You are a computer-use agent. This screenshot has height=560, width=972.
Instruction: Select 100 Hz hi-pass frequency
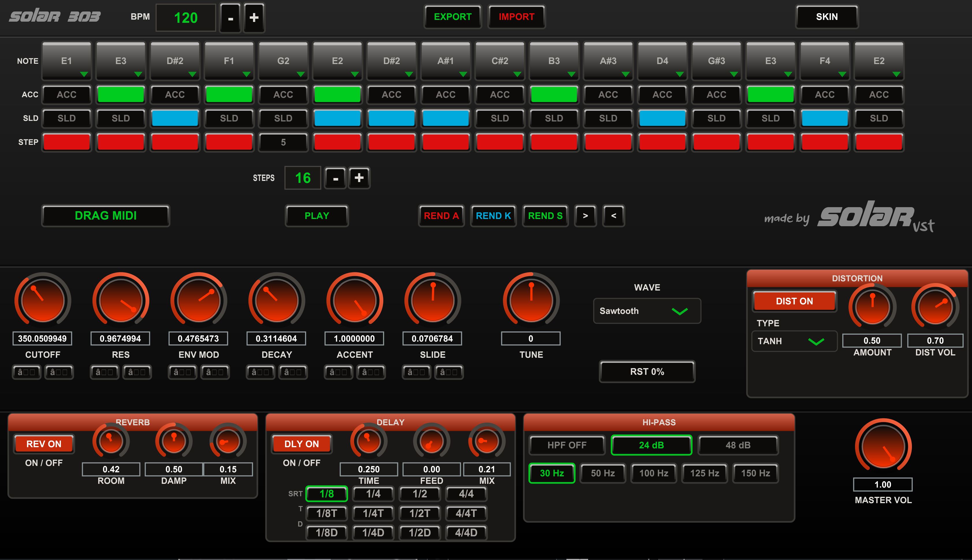pyautogui.click(x=654, y=473)
